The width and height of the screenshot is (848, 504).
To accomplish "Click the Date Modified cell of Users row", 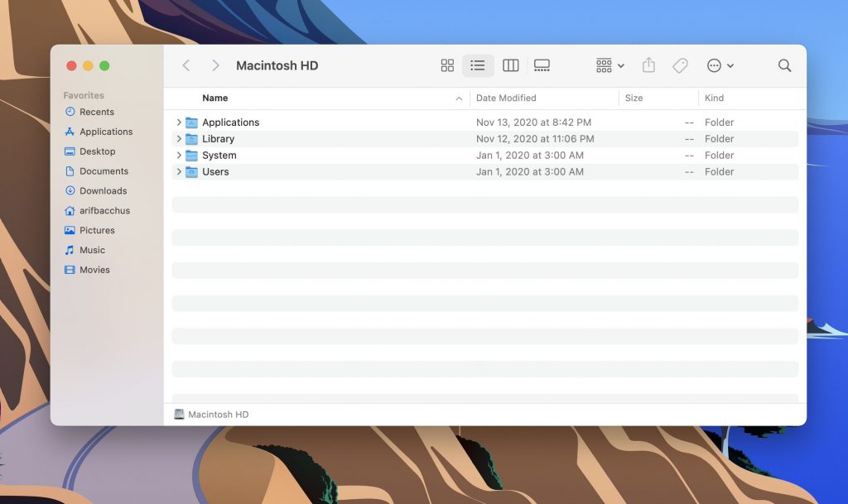I will click(529, 172).
